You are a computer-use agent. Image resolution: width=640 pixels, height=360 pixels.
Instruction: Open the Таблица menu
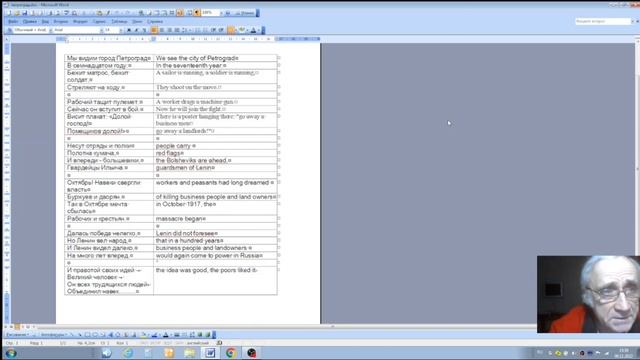119,21
